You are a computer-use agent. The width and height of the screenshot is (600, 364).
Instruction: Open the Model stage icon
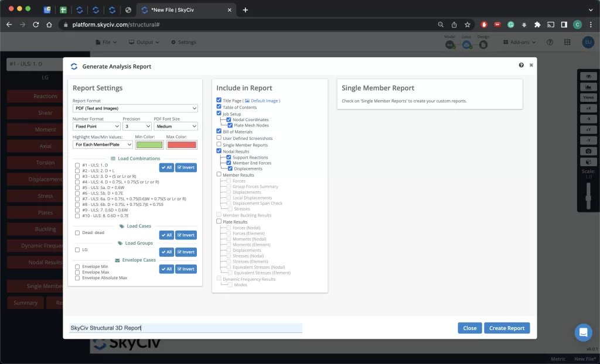pyautogui.click(x=449, y=44)
